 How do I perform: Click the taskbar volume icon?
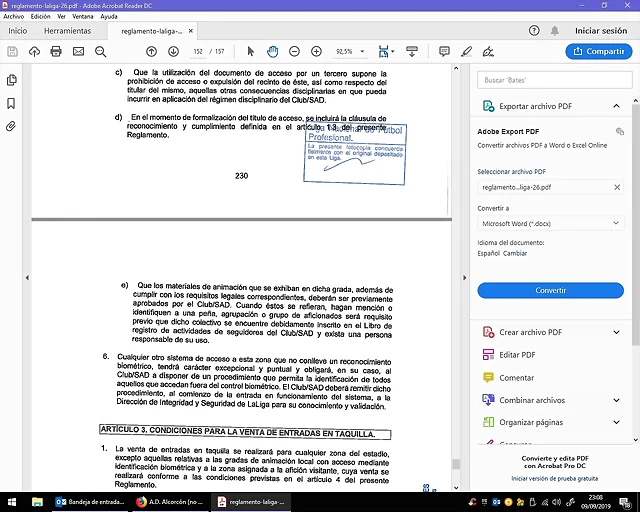click(556, 502)
